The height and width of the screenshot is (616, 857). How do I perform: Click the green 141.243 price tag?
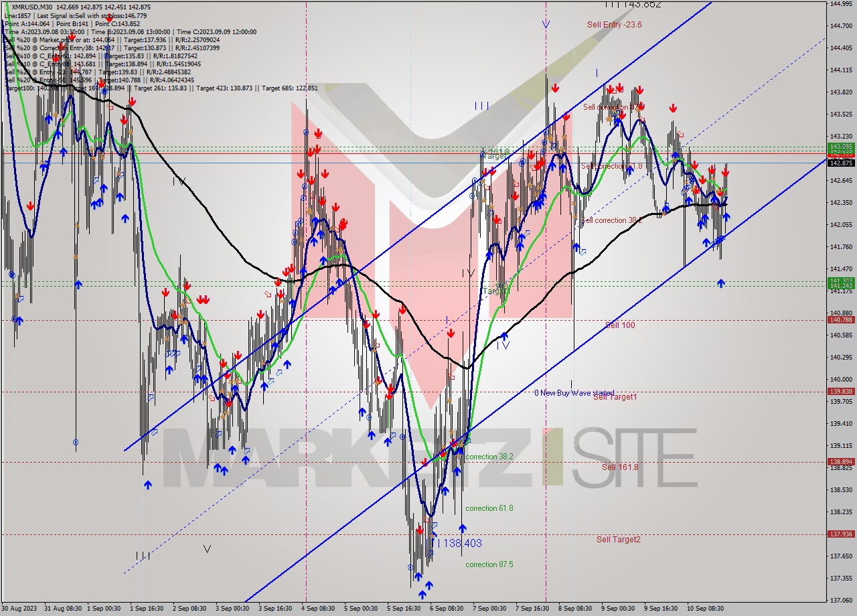tap(841, 286)
